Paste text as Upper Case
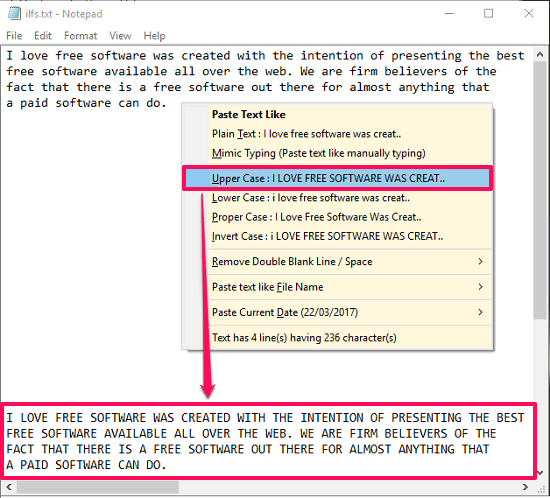The height and width of the screenshot is (498, 550). click(337, 178)
